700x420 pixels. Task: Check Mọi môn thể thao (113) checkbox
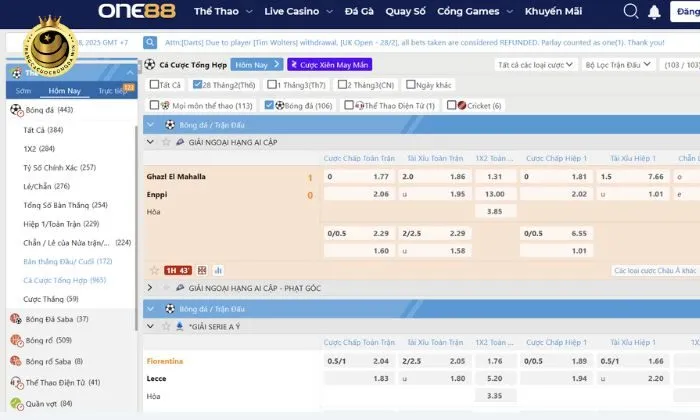[154, 105]
